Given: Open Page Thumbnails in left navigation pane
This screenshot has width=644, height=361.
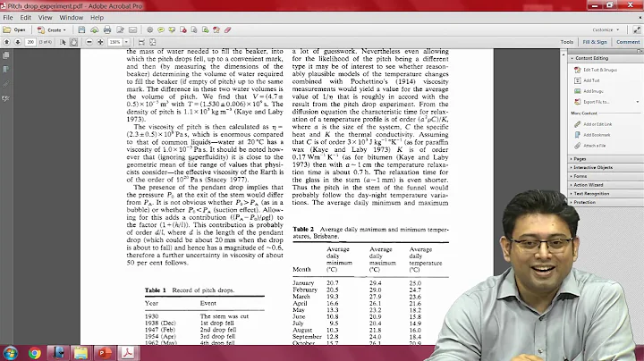Looking at the screenshot, I should [5, 55].
